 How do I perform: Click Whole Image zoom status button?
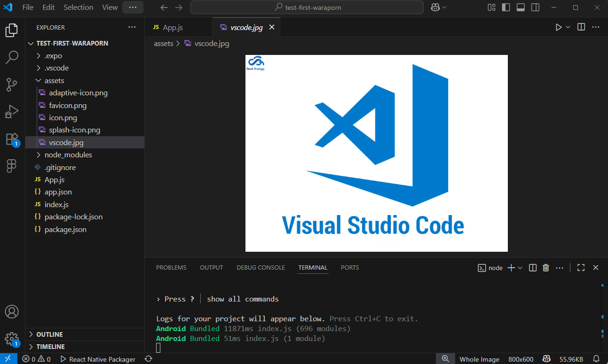[x=479, y=359]
